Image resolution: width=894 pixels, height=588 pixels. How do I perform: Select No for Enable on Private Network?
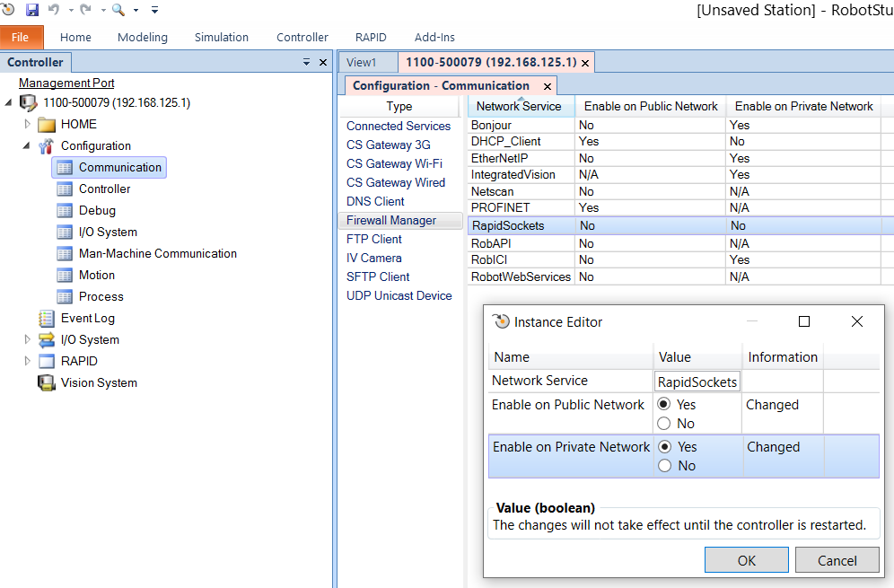click(x=664, y=465)
